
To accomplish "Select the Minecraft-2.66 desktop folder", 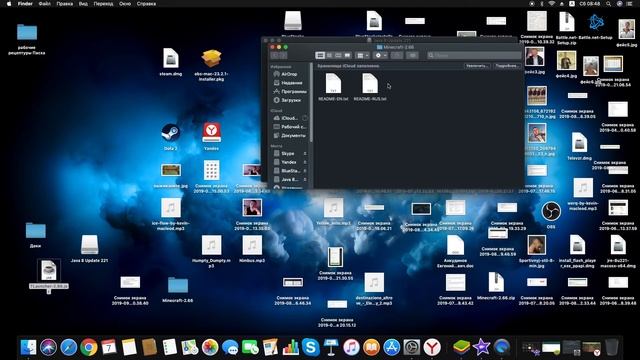I will point(178,289).
